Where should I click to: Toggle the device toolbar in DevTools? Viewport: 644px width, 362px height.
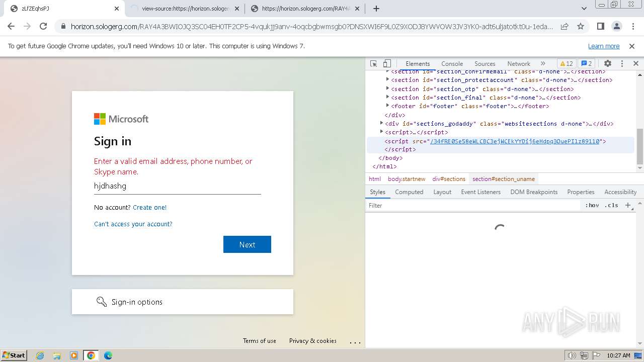[x=387, y=64]
